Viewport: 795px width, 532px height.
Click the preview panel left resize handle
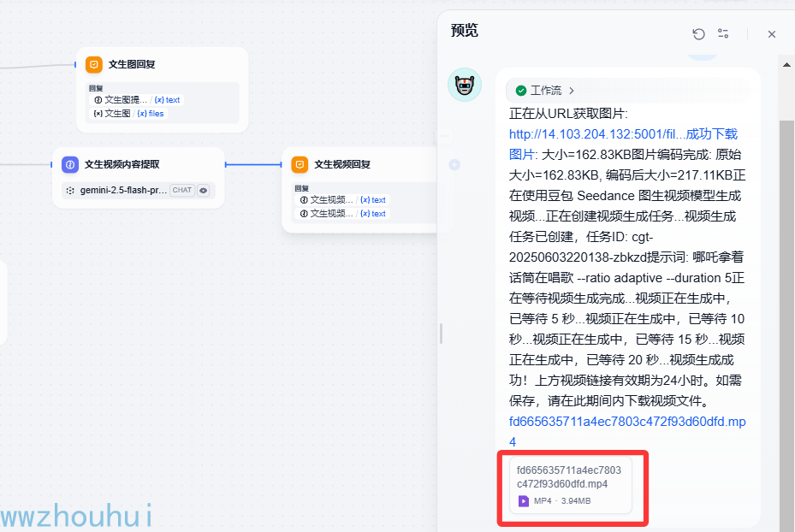click(441, 334)
